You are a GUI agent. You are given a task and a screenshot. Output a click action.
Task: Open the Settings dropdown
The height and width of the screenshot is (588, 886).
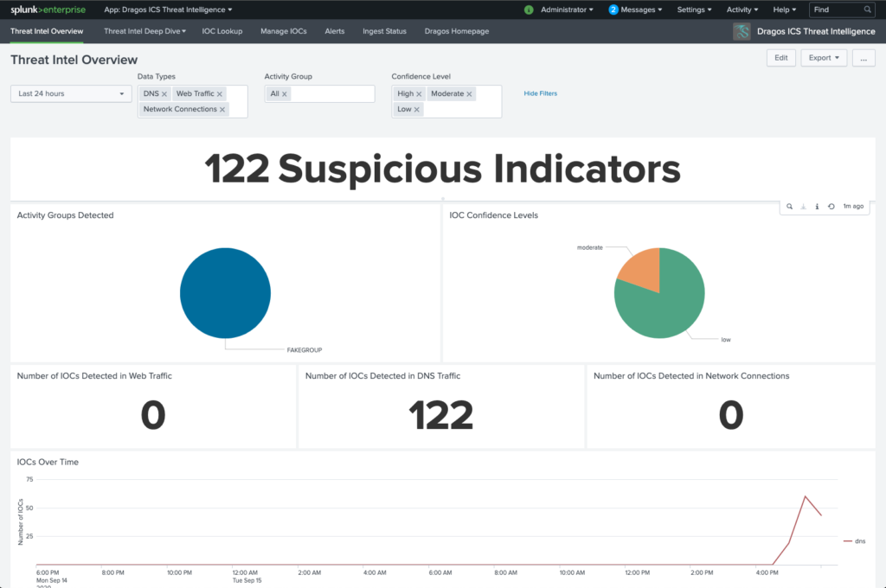(x=694, y=10)
